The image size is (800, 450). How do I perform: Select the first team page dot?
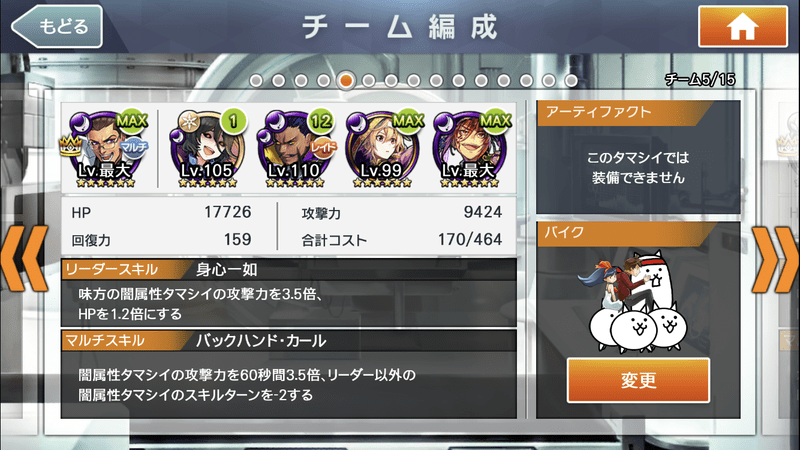point(256,81)
